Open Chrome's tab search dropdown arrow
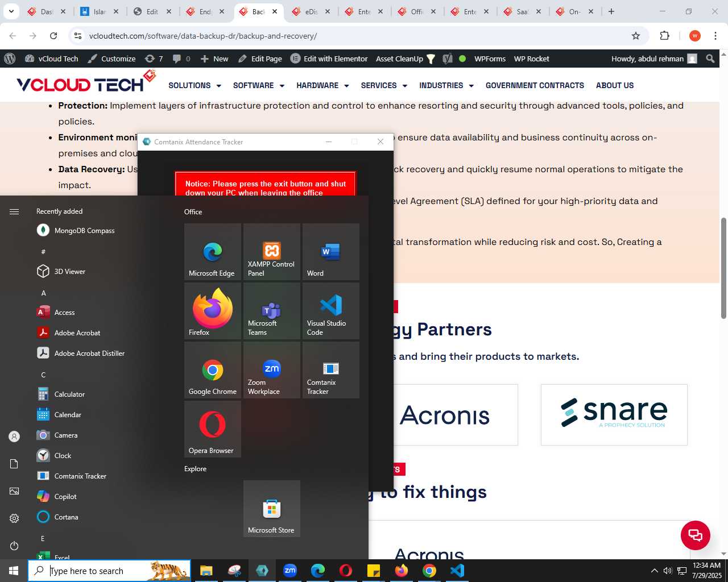 click(x=11, y=11)
